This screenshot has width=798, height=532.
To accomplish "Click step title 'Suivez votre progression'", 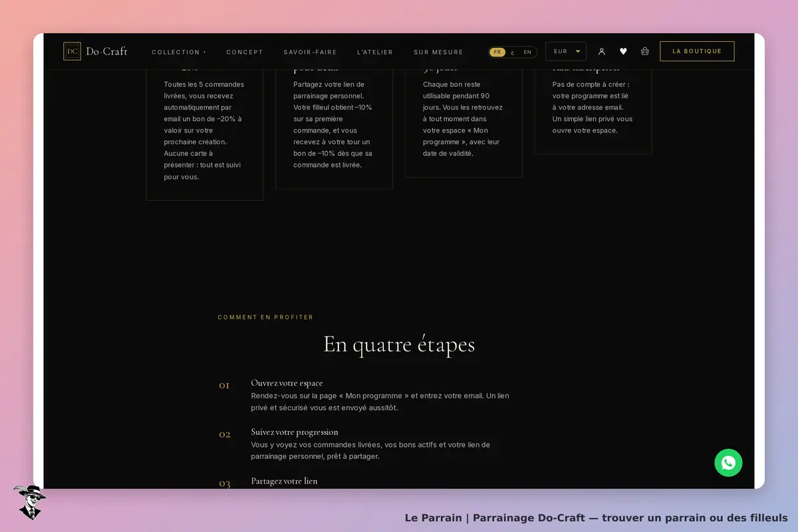I will point(295,432).
